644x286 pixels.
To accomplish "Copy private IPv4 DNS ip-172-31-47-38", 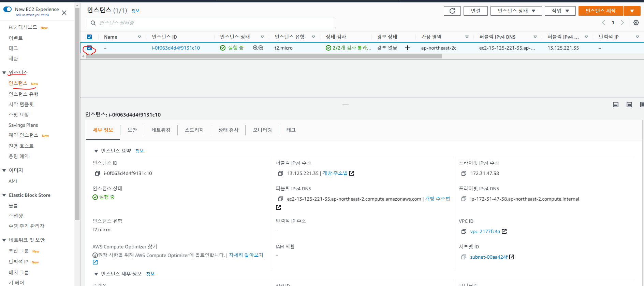I will point(464,199).
